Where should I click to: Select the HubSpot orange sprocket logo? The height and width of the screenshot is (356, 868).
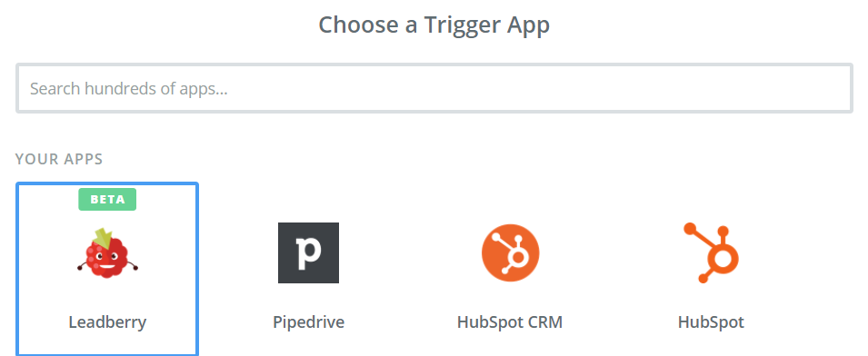click(x=711, y=252)
